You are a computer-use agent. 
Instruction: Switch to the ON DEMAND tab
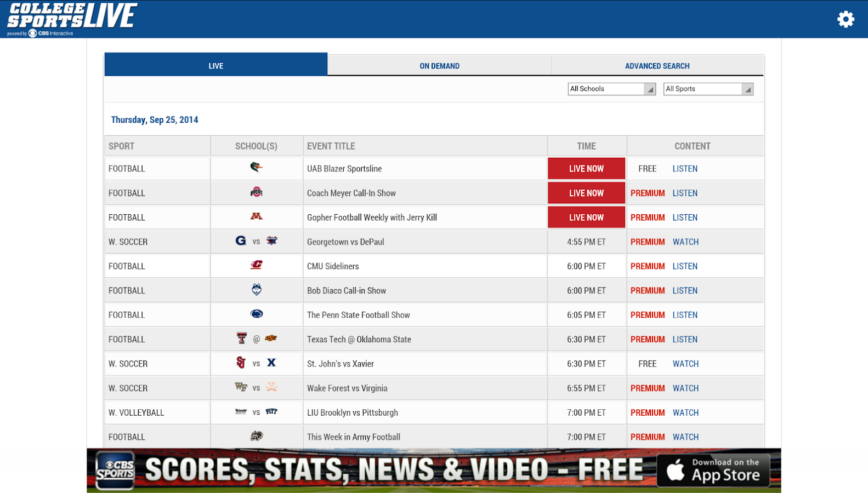[x=440, y=65]
